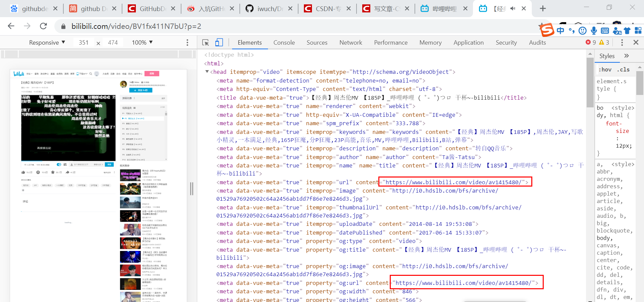Click the viewport width field showing 351
The width and height of the screenshot is (644, 302).
[x=84, y=42]
